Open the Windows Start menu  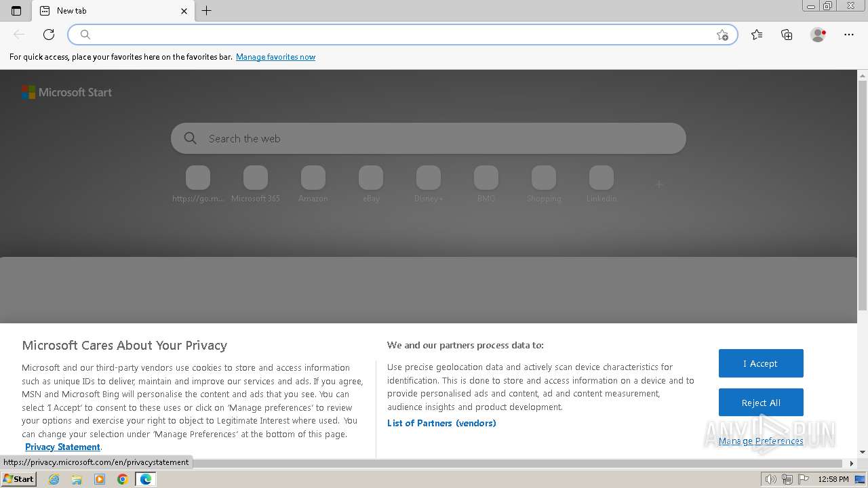19,479
